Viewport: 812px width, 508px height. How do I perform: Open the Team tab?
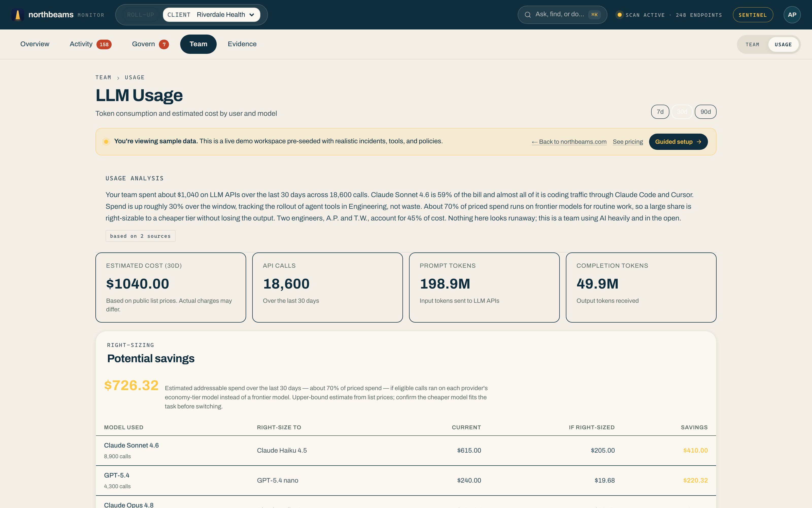(x=198, y=44)
